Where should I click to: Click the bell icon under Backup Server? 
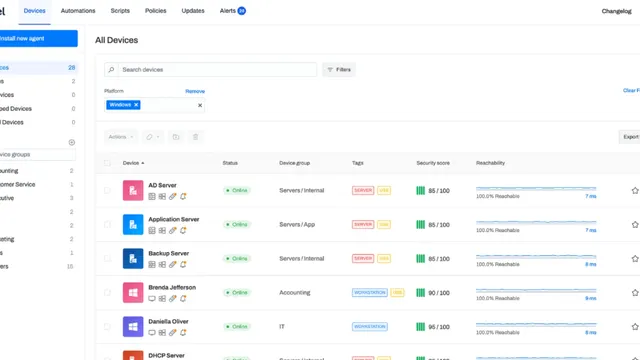[x=183, y=264]
